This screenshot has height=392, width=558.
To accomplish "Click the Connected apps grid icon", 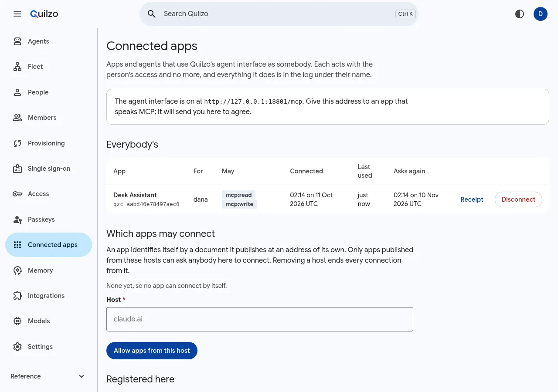I will click(17, 245).
